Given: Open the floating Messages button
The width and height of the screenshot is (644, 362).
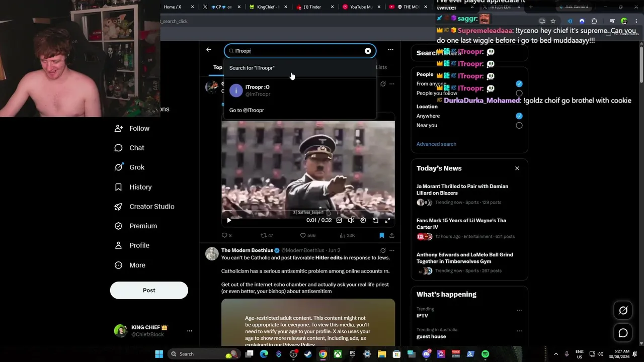Looking at the screenshot, I should (623, 333).
